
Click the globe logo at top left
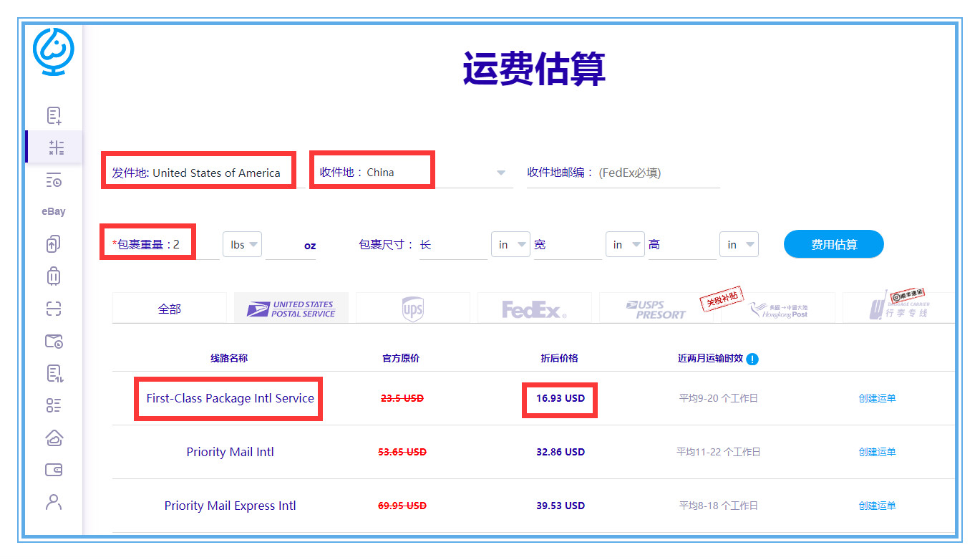click(x=54, y=52)
